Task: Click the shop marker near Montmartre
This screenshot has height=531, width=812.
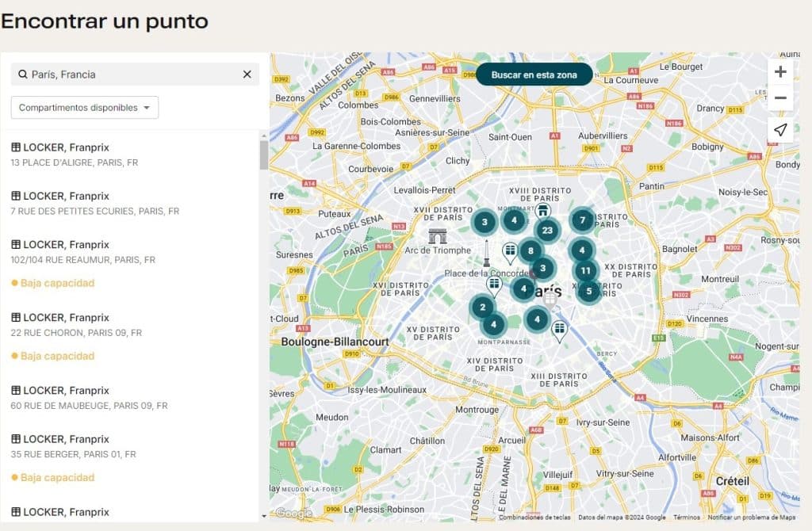Action: (542, 211)
